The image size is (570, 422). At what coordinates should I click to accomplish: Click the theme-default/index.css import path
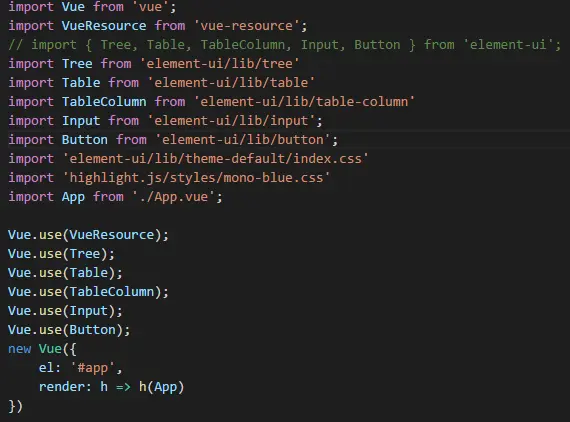tap(216, 158)
